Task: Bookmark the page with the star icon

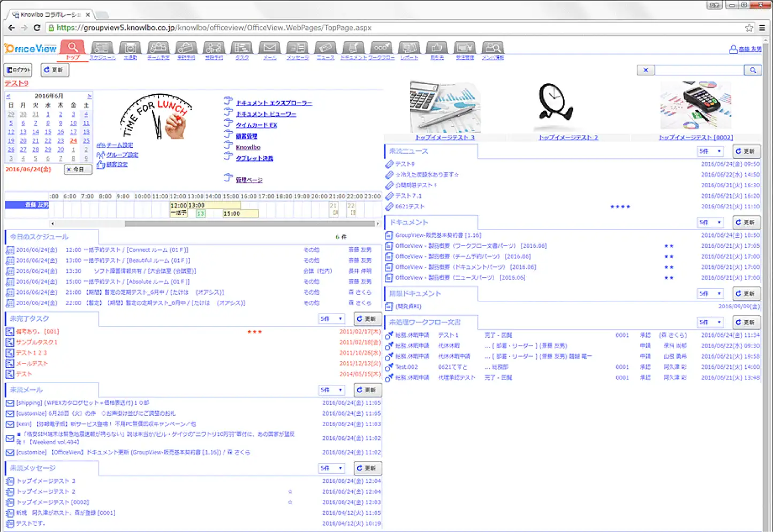Action: [749, 28]
